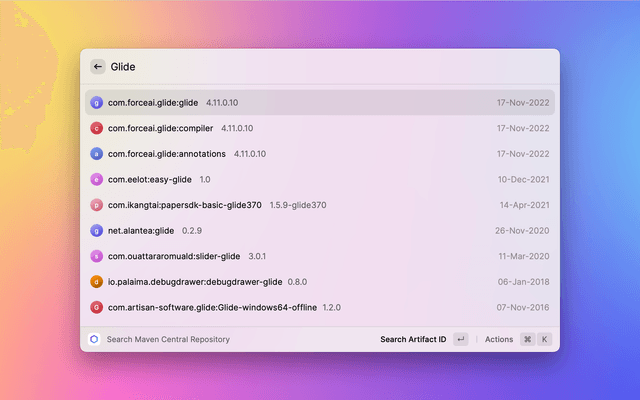Select the com.eelot:easy-glide 1.0 row

320,179
